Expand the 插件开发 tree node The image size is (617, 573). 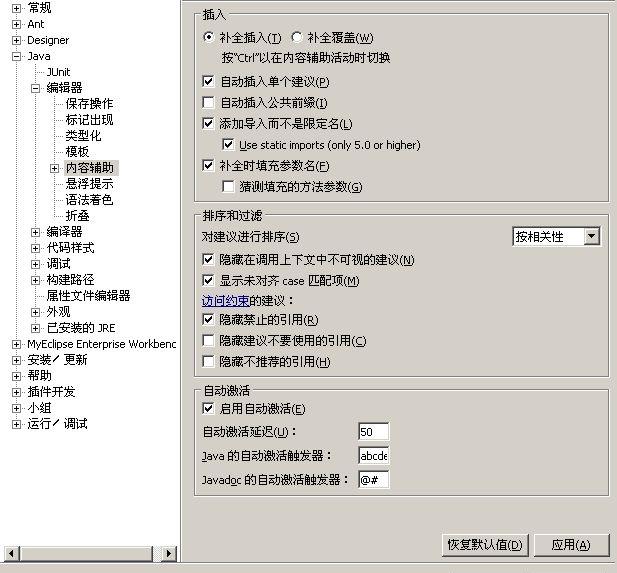16,392
